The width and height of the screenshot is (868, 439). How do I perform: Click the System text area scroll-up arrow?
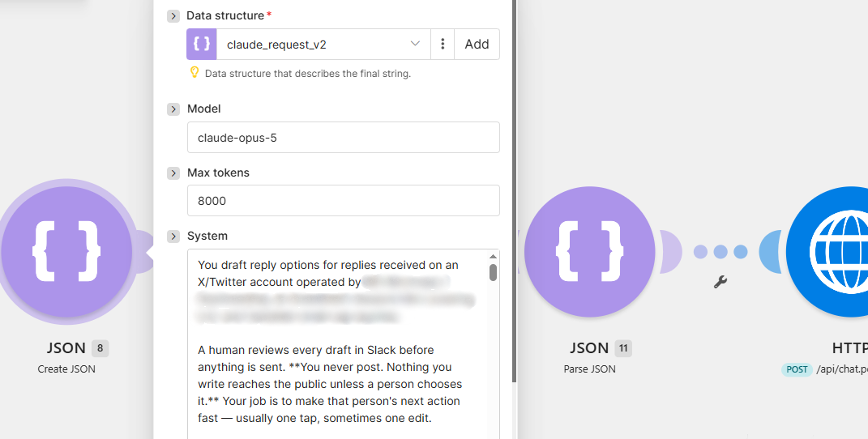(493, 257)
